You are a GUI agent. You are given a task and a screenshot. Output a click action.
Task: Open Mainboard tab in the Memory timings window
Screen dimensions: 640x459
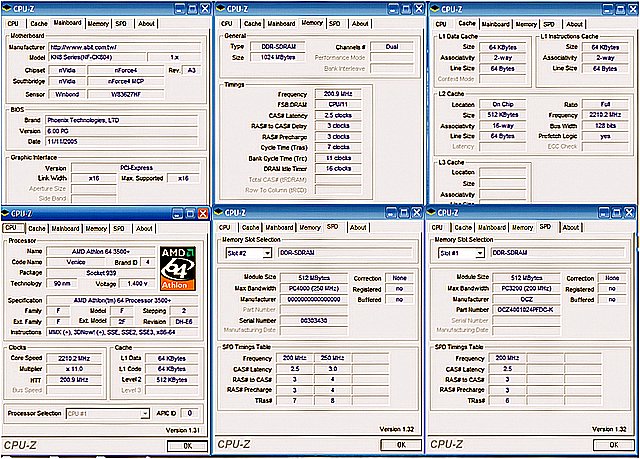point(281,24)
